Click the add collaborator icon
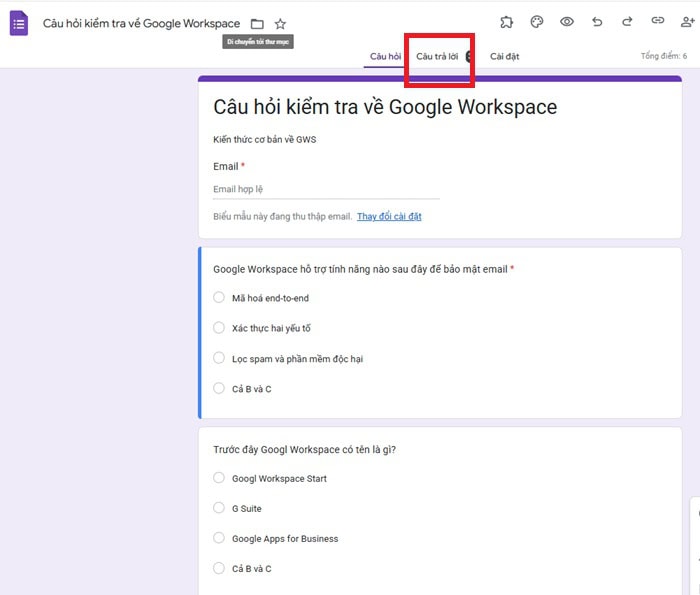Screen dimensions: 700x595 click(x=686, y=22)
